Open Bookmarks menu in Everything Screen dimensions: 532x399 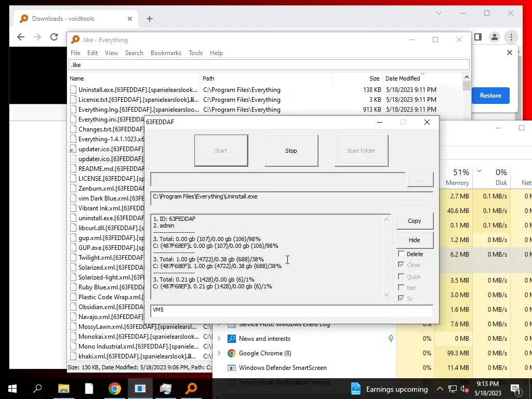[166, 53]
